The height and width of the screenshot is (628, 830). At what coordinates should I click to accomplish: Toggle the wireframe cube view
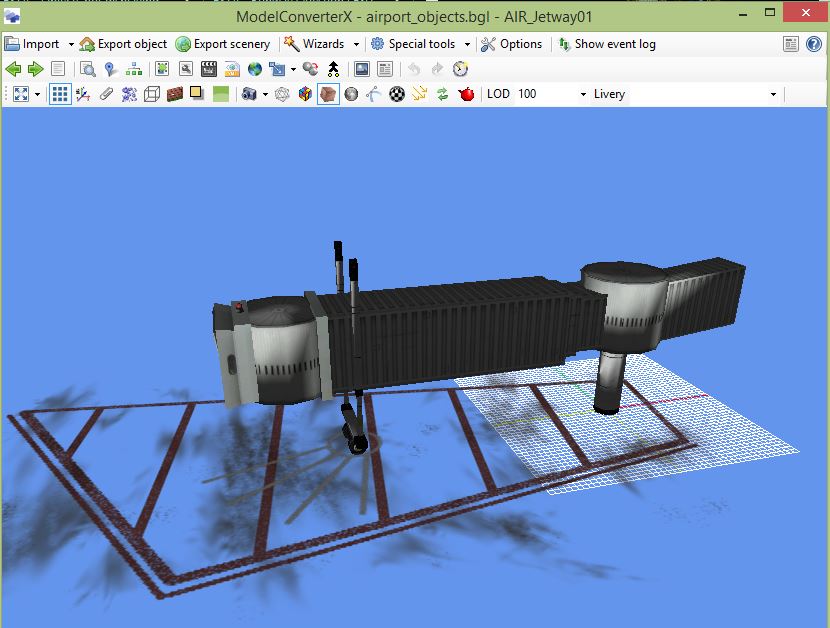152,94
